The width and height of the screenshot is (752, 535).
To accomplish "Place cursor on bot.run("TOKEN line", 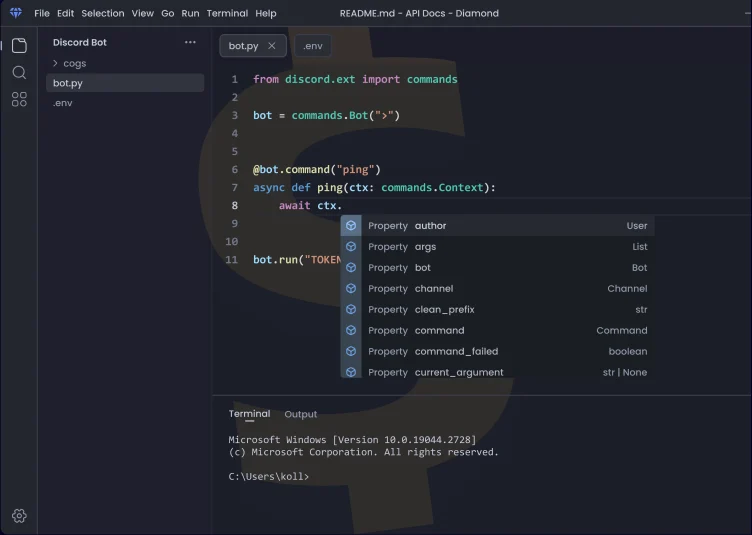I will point(297,260).
